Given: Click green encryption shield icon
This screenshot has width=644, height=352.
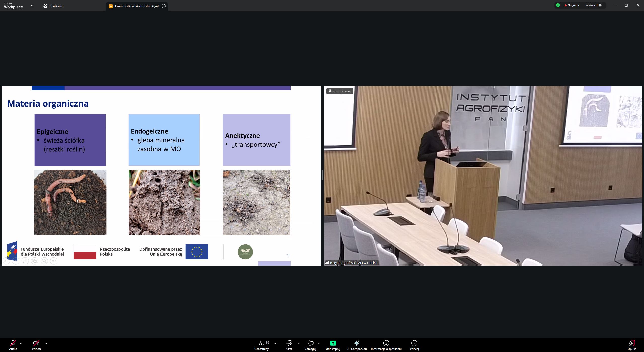Looking at the screenshot, I should 558,5.
